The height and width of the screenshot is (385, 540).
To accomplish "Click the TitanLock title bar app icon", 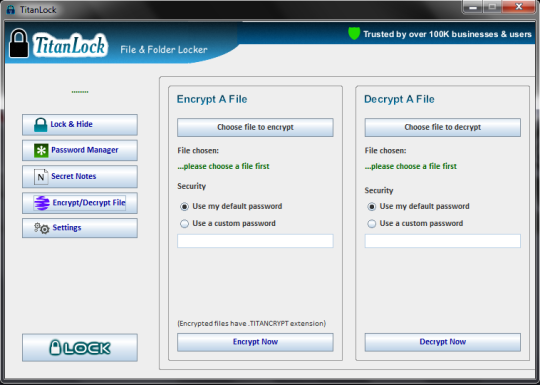I will 11,10.
